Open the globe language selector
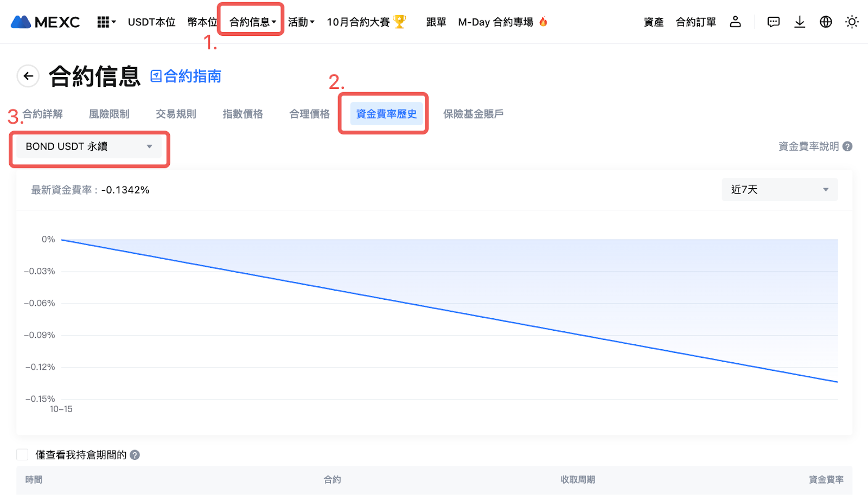 pyautogui.click(x=826, y=22)
